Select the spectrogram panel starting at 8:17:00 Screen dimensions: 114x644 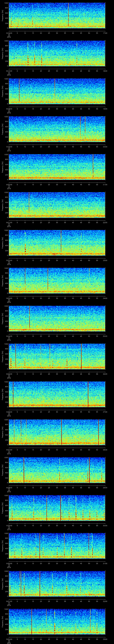pos(57,53)
